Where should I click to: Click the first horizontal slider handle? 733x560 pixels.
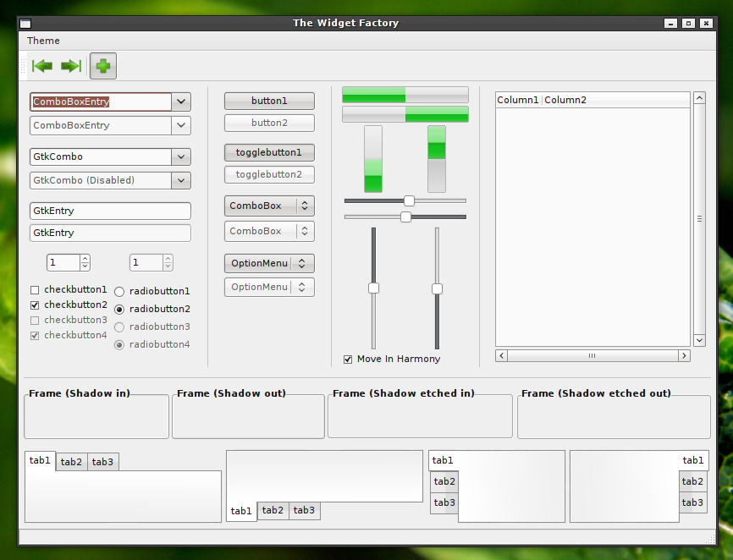click(x=409, y=200)
